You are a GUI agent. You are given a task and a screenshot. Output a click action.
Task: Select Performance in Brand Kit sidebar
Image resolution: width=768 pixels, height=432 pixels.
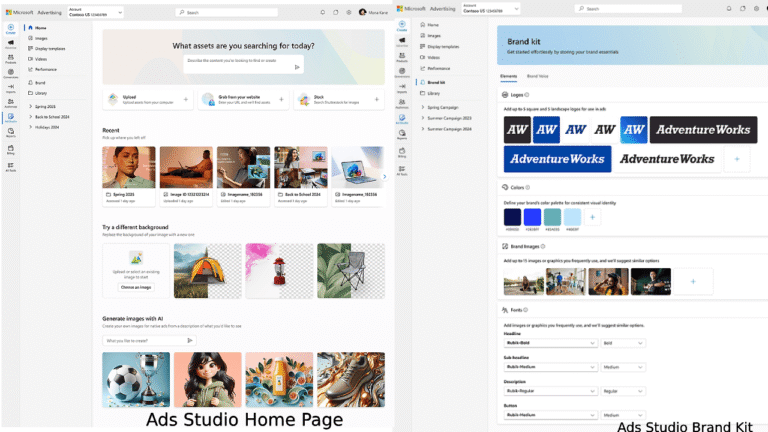[435, 69]
